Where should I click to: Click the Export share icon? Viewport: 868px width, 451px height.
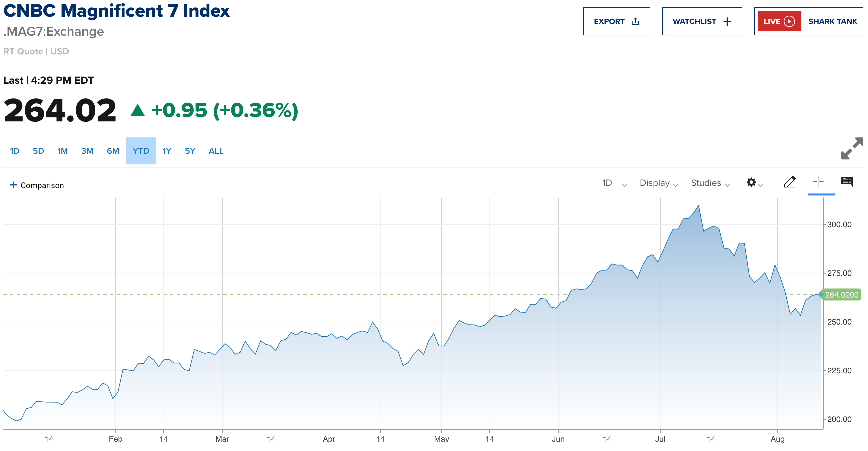click(x=635, y=22)
